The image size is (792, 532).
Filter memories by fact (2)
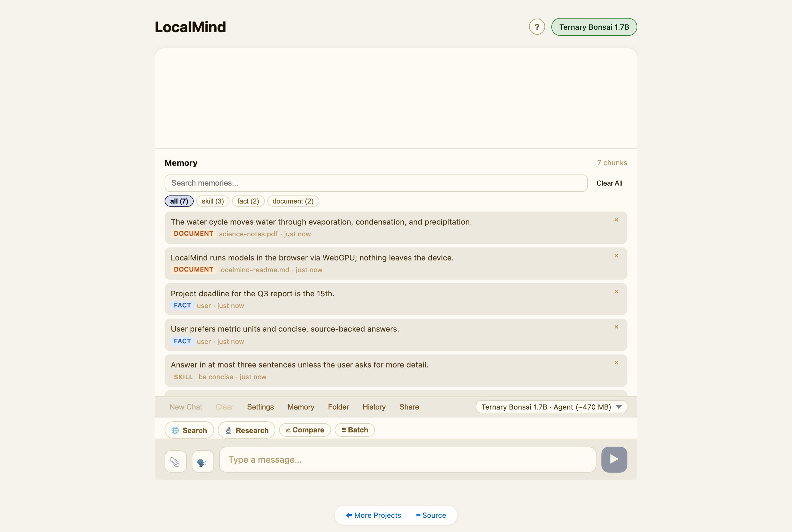click(x=248, y=201)
